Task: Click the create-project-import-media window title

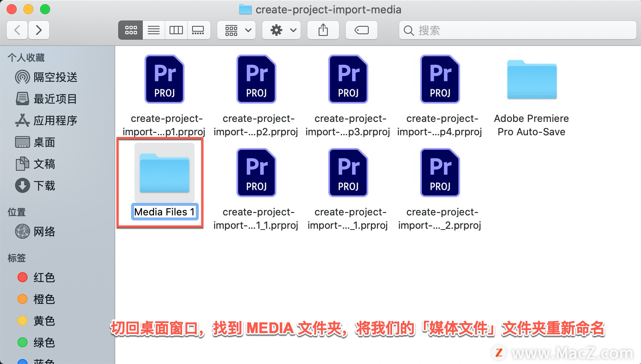Action: (328, 9)
